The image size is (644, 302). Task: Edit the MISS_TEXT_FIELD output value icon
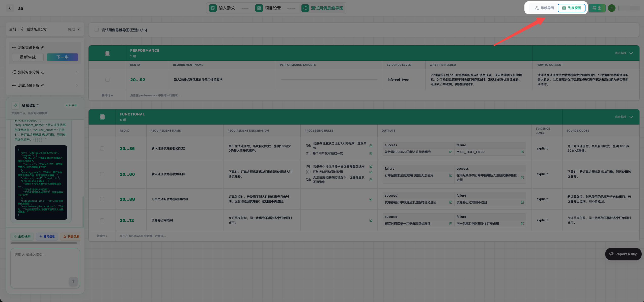click(x=522, y=152)
